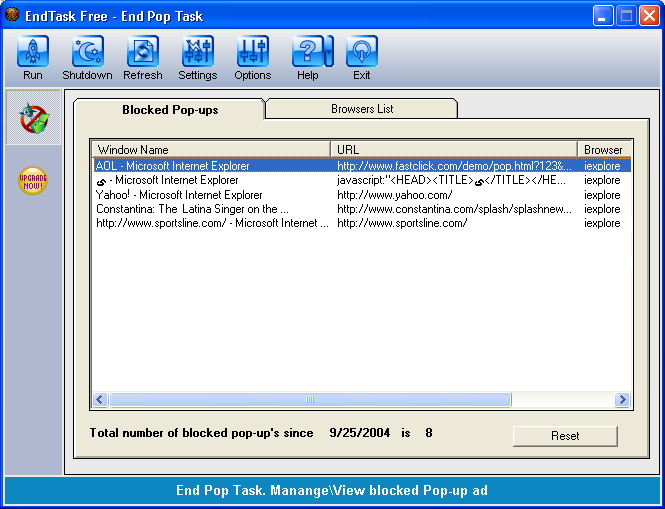Click the horizontal scrollbar right arrow
Viewport: 665px width, 509px height.
622,399
